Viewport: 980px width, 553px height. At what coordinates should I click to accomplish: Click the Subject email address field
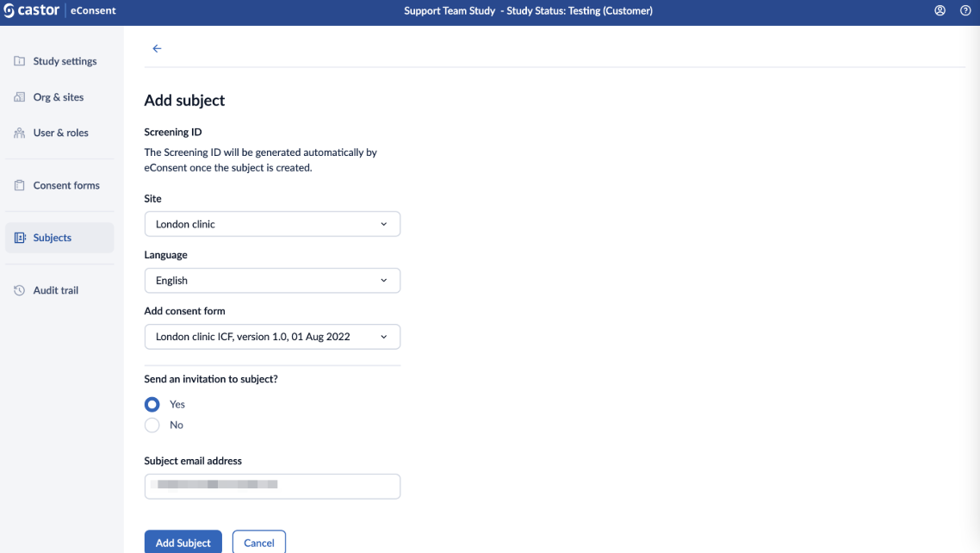tap(272, 487)
